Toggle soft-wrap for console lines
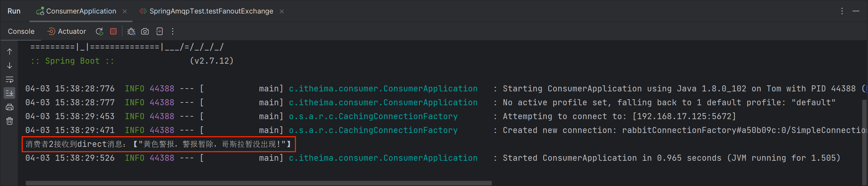Viewport: 868px width, 186px height. click(x=10, y=80)
